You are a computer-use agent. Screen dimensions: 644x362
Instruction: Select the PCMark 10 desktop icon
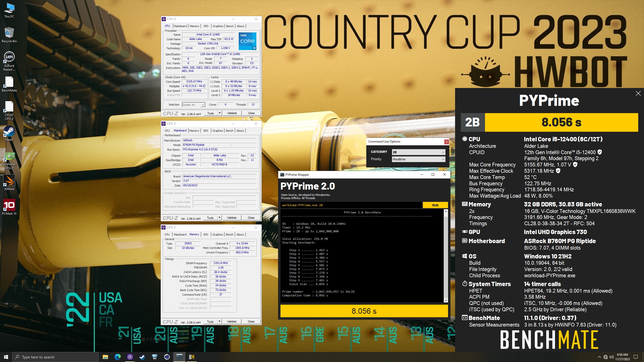coord(9,207)
